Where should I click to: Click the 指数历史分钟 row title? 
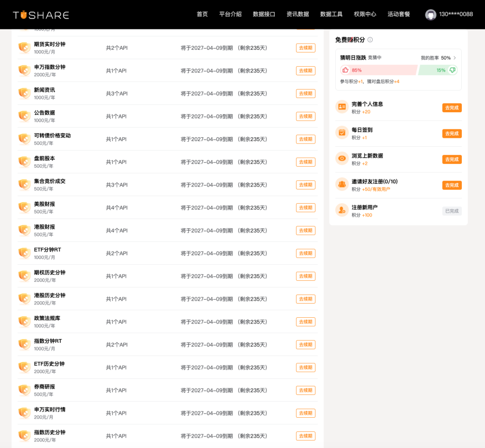pos(50,432)
